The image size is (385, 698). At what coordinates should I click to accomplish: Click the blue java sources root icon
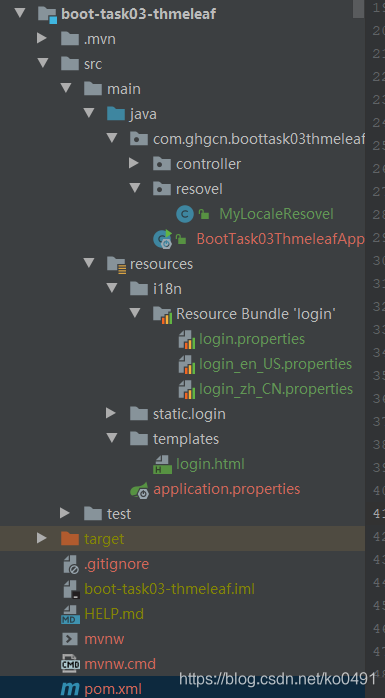116,114
